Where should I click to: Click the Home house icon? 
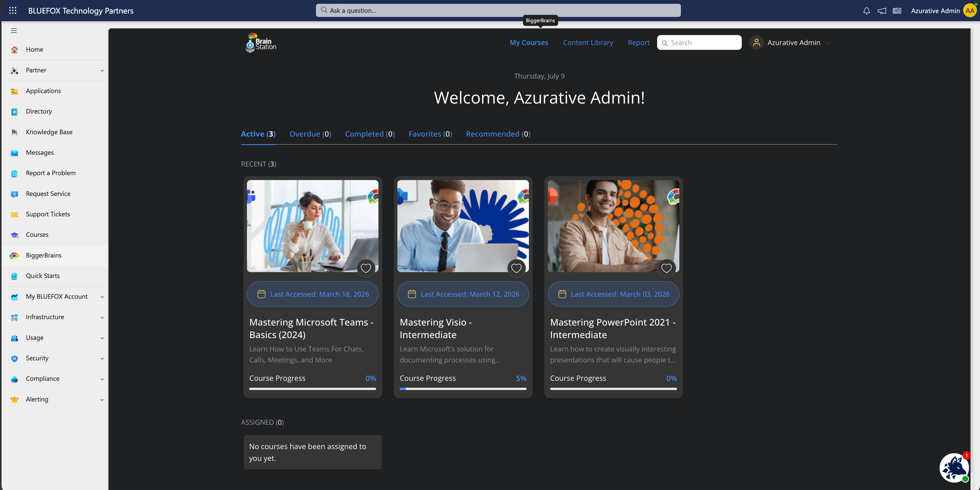coord(14,49)
